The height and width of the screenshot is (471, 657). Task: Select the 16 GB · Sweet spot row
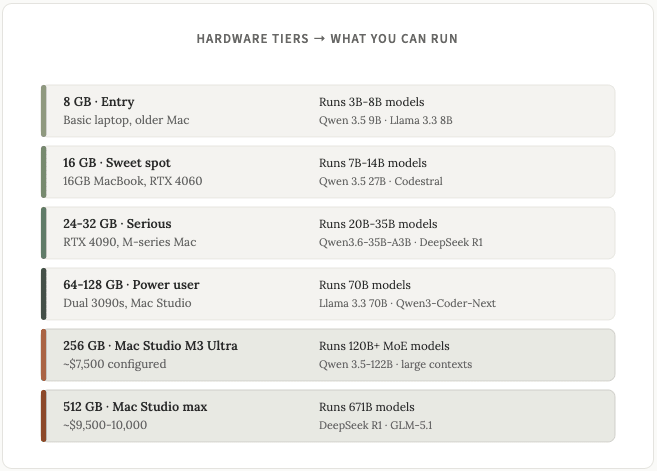[x=328, y=172]
